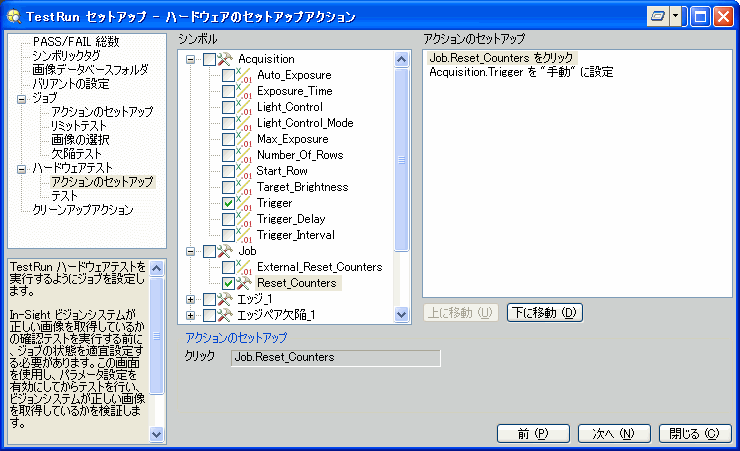Image resolution: width=740 pixels, height=451 pixels.
Task: Enable the Exposure_Time checkbox
Action: point(228,91)
